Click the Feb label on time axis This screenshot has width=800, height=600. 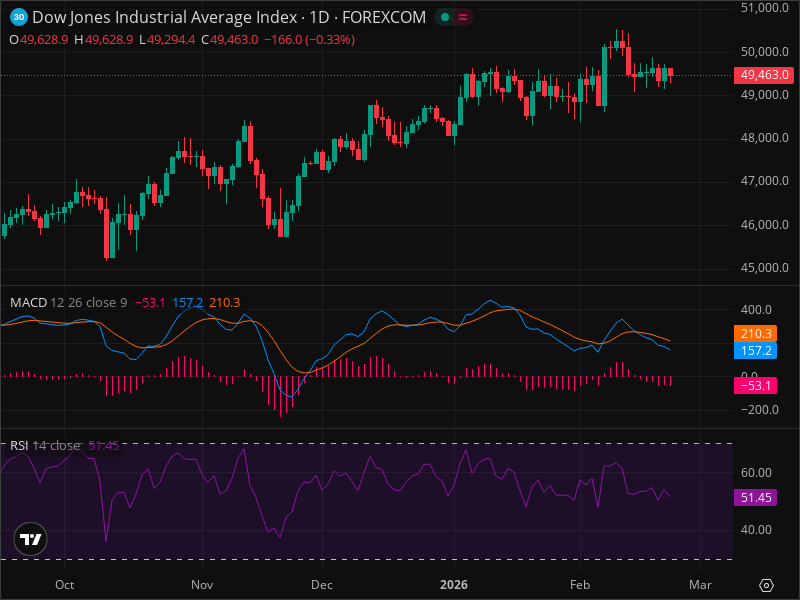pyautogui.click(x=580, y=585)
